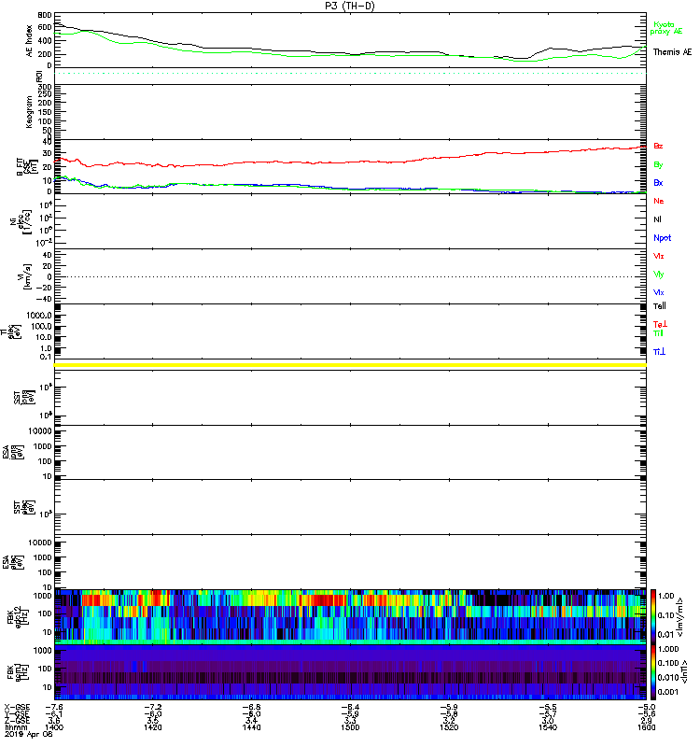Select the "Kyoto proxy AE" green legend label
Screen dimensions: 700x747
(x=666, y=28)
